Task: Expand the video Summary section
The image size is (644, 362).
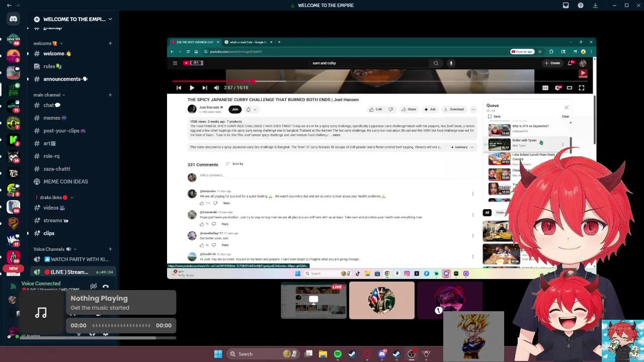Action: pos(462,147)
